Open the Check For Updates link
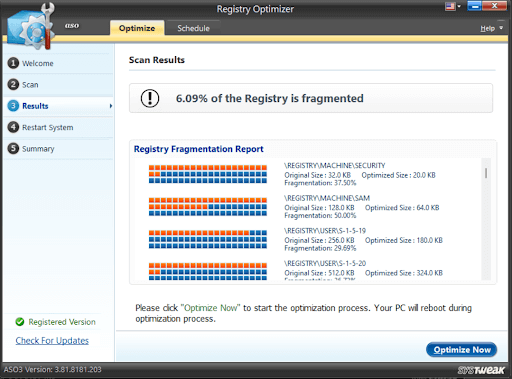Viewport: 512px width, 379px height. click(52, 341)
